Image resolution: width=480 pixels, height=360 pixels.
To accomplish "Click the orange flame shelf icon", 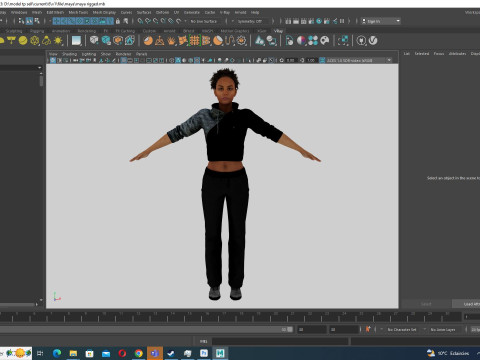I will click(x=171, y=41).
